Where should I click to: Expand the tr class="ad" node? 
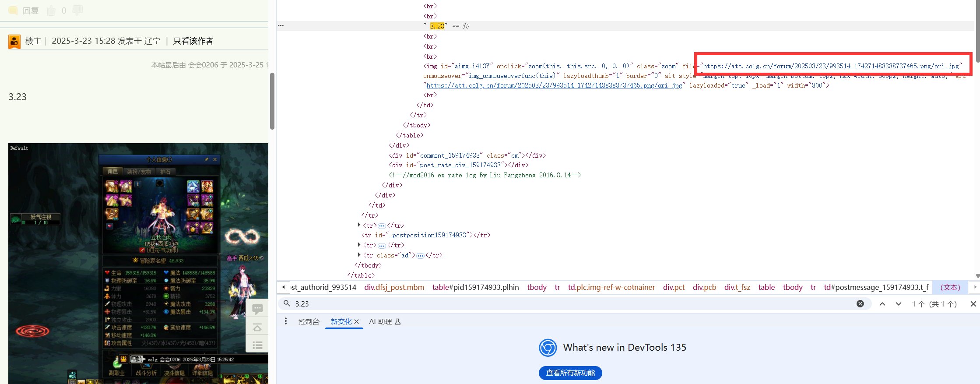[x=359, y=255]
